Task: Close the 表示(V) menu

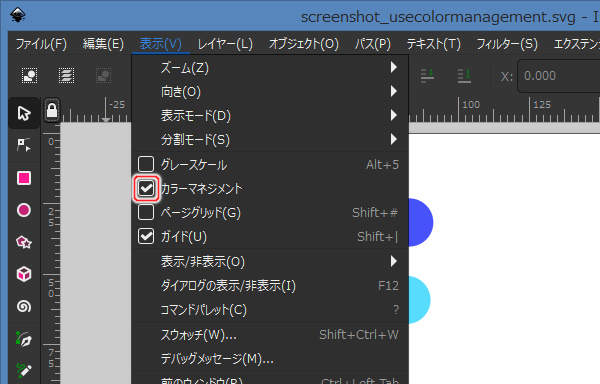Action: click(x=160, y=44)
